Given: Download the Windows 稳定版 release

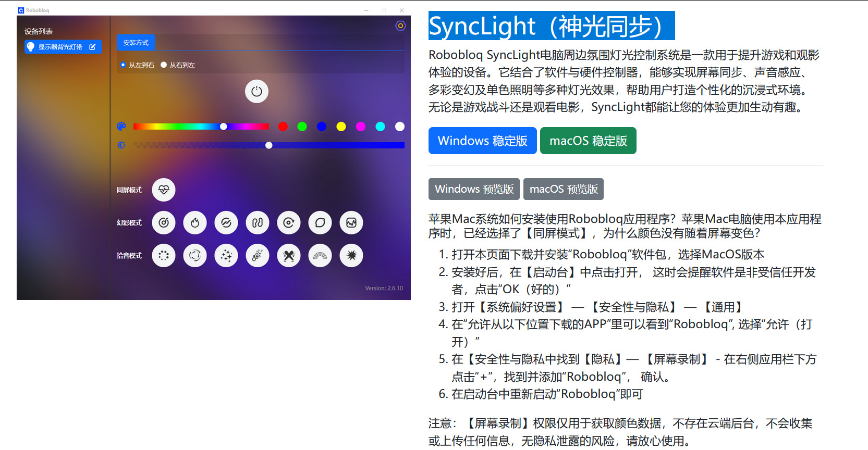Looking at the screenshot, I should pyautogui.click(x=483, y=141).
